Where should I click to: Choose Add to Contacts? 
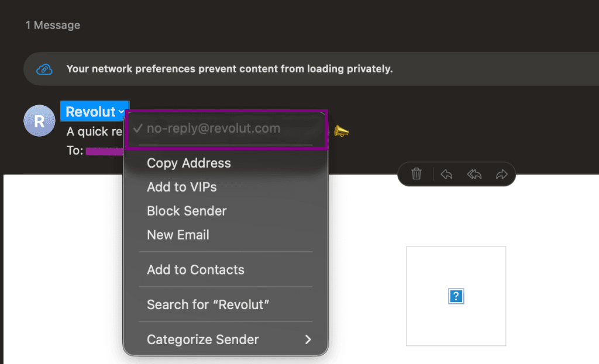195,269
